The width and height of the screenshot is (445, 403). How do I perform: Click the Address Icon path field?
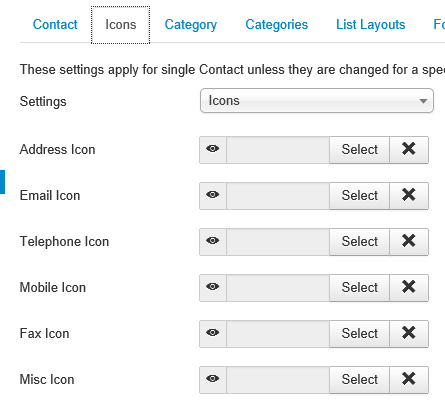[278, 150]
